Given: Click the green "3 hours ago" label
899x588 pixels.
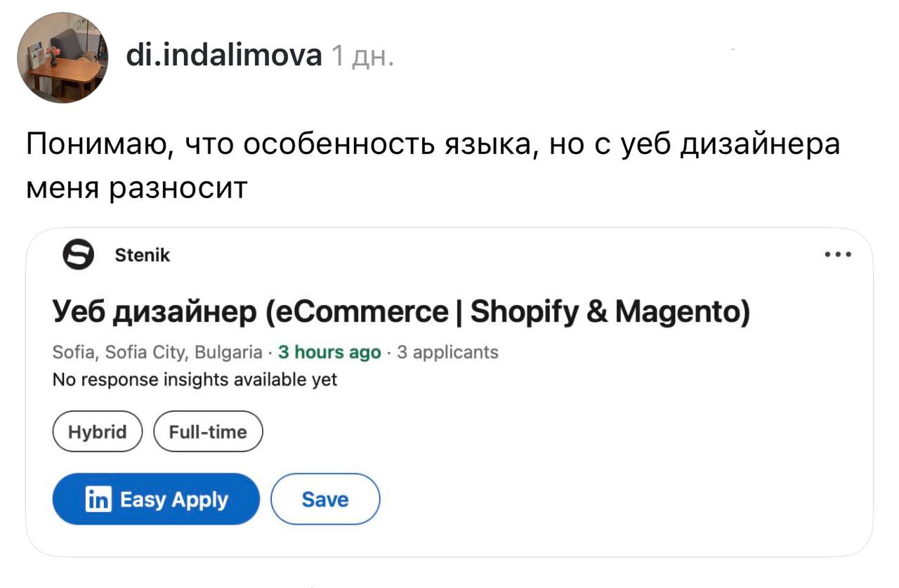Looking at the screenshot, I should (x=329, y=352).
